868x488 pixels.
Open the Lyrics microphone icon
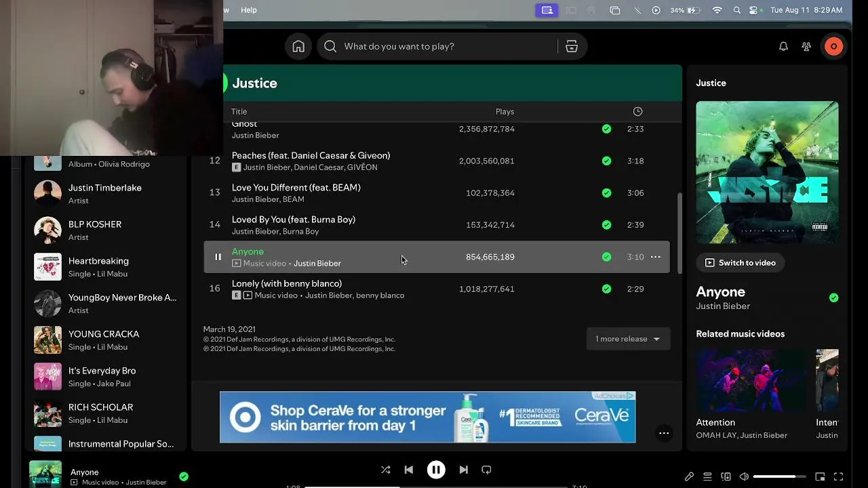689,476
